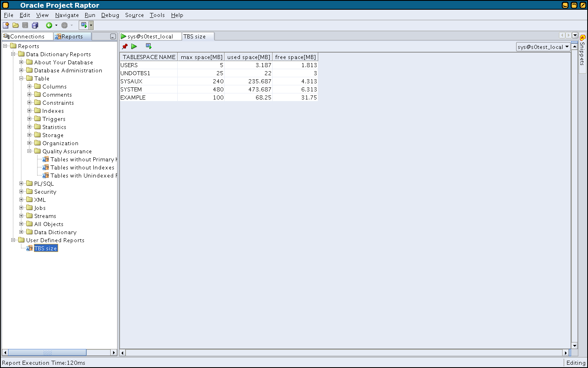Sort by used space[MB] column header

[249, 57]
